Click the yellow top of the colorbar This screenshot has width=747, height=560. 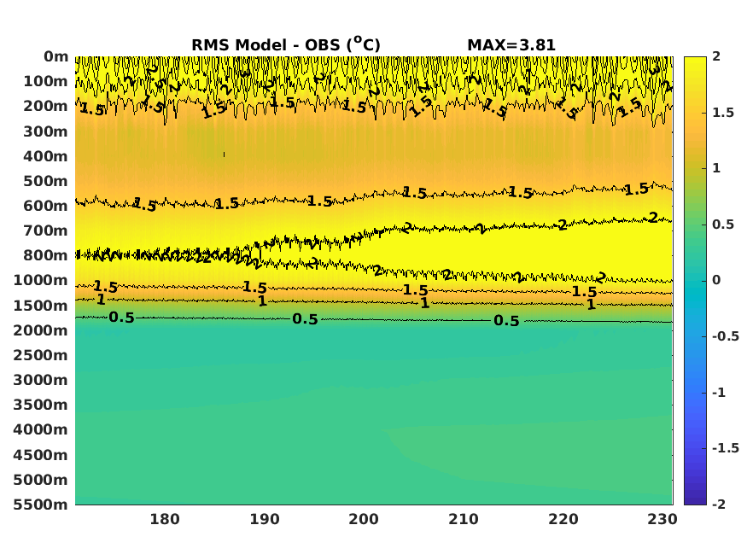coord(695,62)
